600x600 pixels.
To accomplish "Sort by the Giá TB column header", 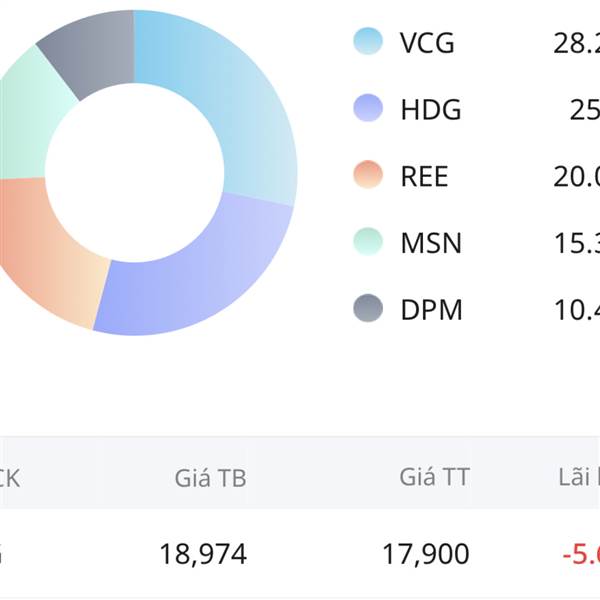I will pyautogui.click(x=210, y=478).
